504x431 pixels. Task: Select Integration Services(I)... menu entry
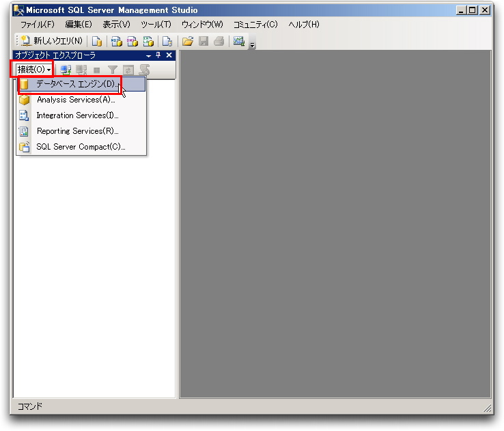pyautogui.click(x=82, y=115)
